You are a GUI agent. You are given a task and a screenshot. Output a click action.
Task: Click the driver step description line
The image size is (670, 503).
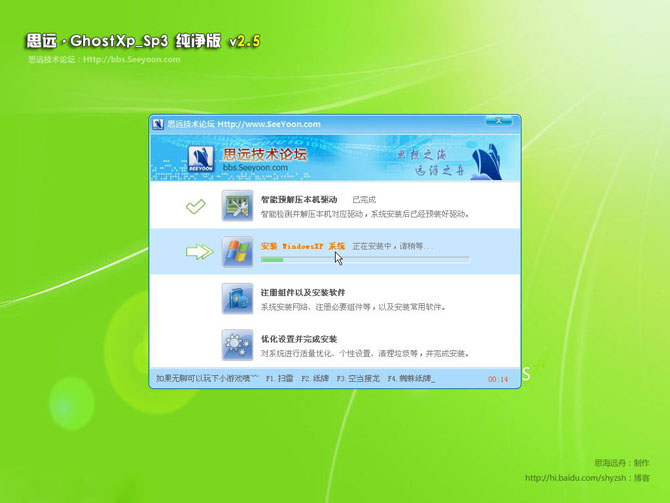365,214
